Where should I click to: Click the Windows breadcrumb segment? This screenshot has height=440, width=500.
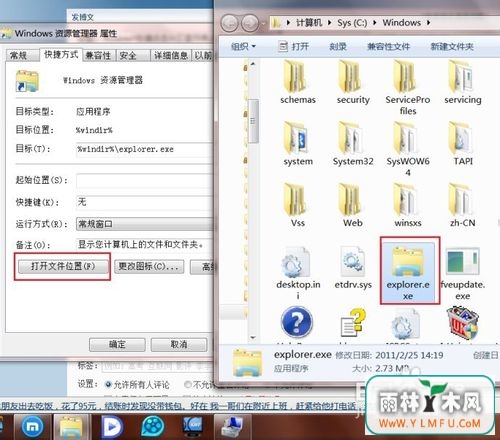point(401,23)
